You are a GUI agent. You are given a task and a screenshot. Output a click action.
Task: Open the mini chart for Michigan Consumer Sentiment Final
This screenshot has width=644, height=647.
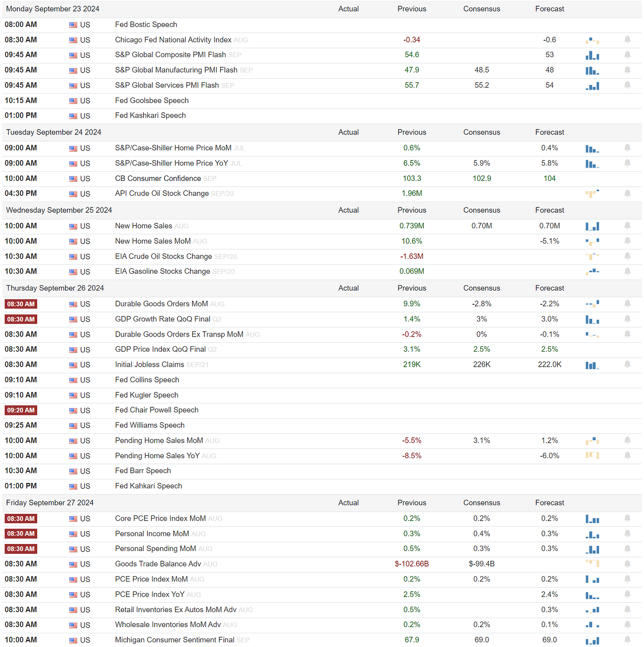[x=592, y=640]
